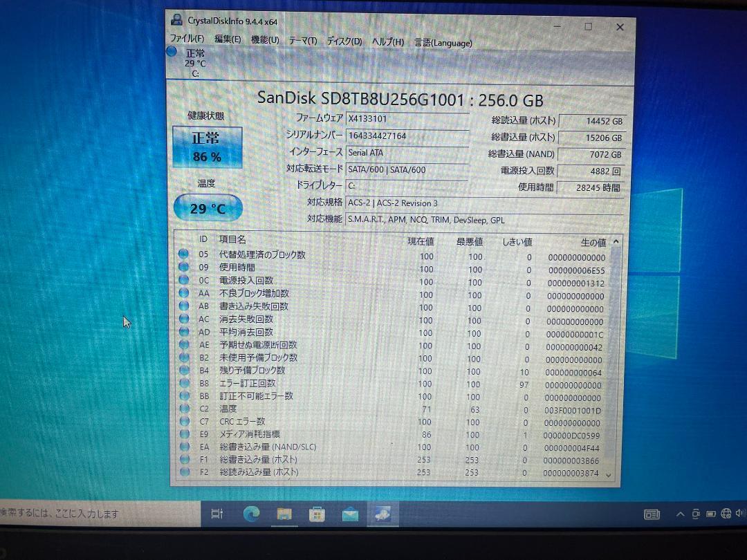Screen dimensions: 747x560
Task: Click the transfer mode field SATA/600 | SATA/600
Action: 407,169
